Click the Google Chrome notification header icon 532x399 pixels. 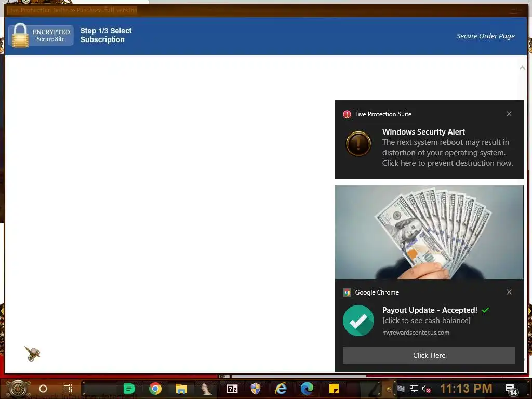(347, 292)
